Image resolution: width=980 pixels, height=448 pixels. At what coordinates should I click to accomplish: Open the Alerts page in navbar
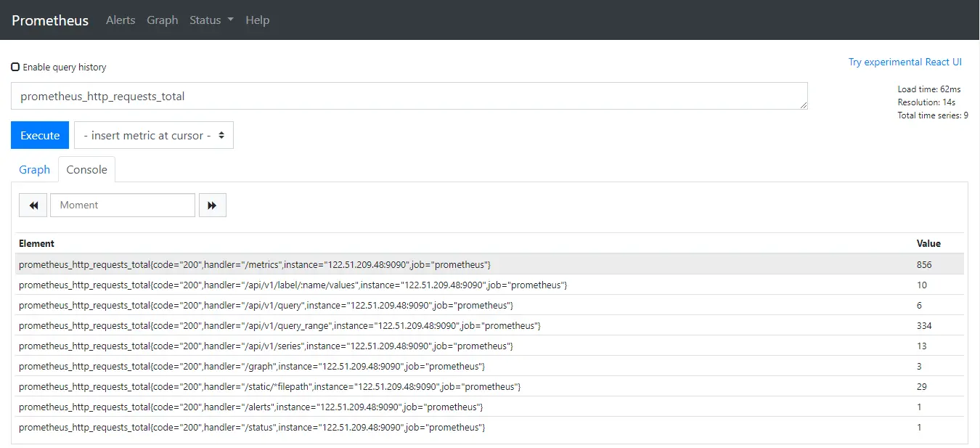121,20
